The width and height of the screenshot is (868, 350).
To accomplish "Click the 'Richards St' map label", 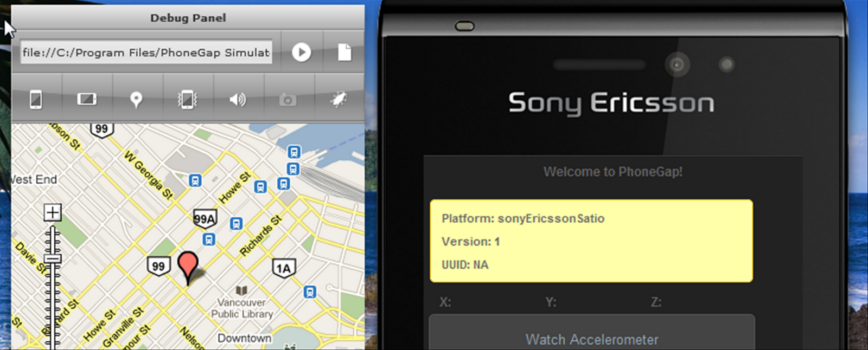I will [261, 235].
